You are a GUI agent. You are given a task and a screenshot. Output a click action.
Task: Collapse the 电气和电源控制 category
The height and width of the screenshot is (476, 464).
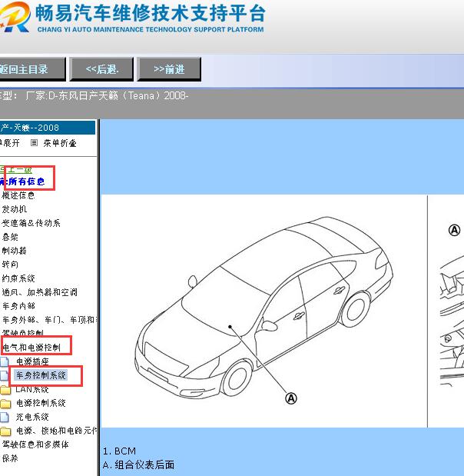31,348
